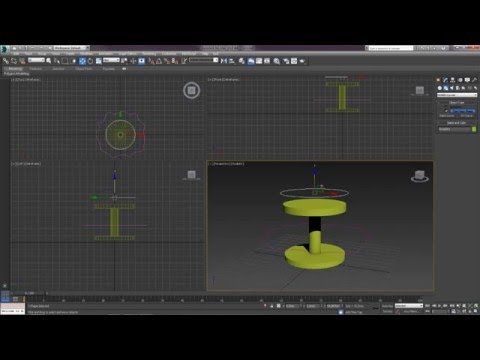Switch to the Motion command panel
The width and height of the screenshot is (480, 360).
tap(460, 80)
